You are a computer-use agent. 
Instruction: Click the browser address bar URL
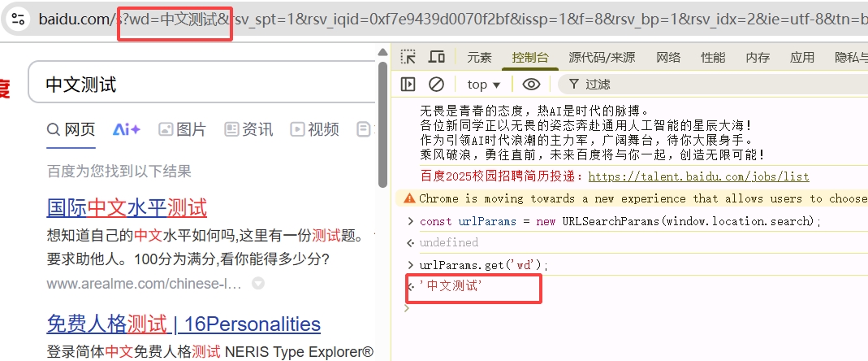pyautogui.click(x=453, y=20)
